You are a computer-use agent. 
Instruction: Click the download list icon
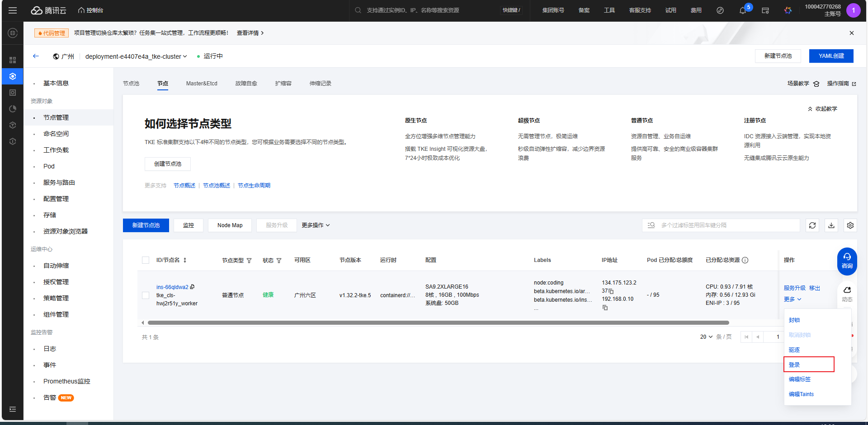click(x=831, y=225)
